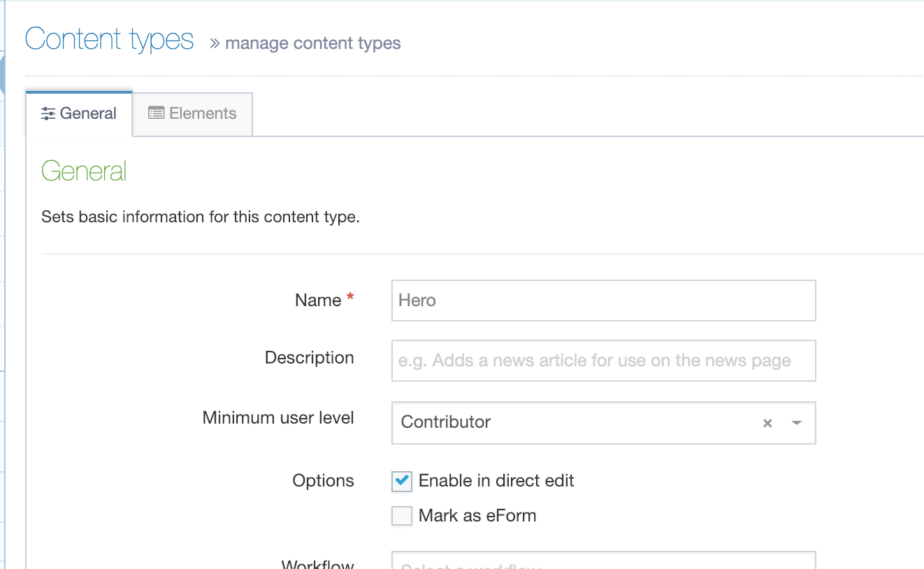Click the green General section heading
Screen dimensions: 924x569
tap(84, 171)
